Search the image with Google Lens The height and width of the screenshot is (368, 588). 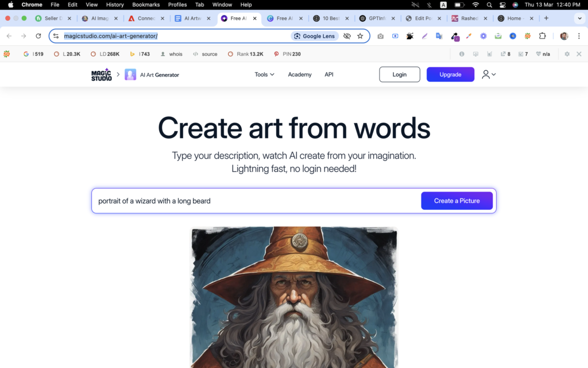(314, 36)
